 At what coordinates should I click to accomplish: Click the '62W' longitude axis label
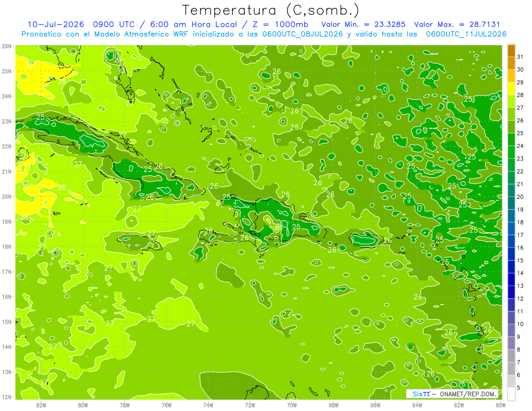tap(459, 405)
